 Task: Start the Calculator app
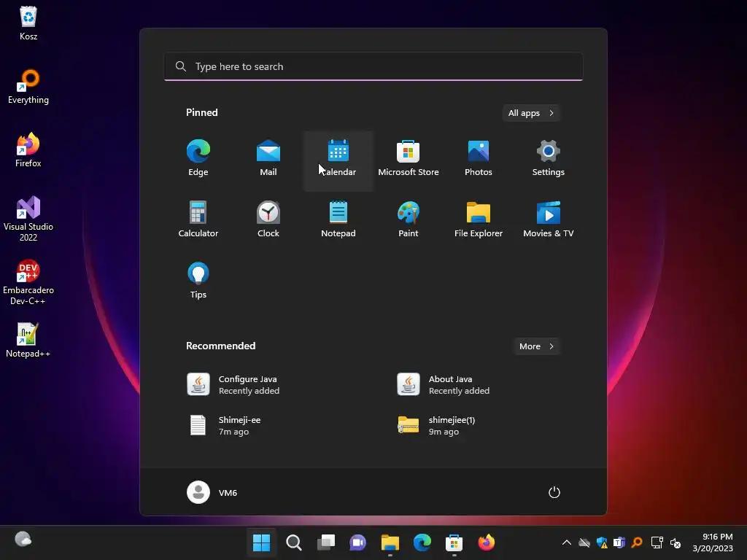point(198,220)
